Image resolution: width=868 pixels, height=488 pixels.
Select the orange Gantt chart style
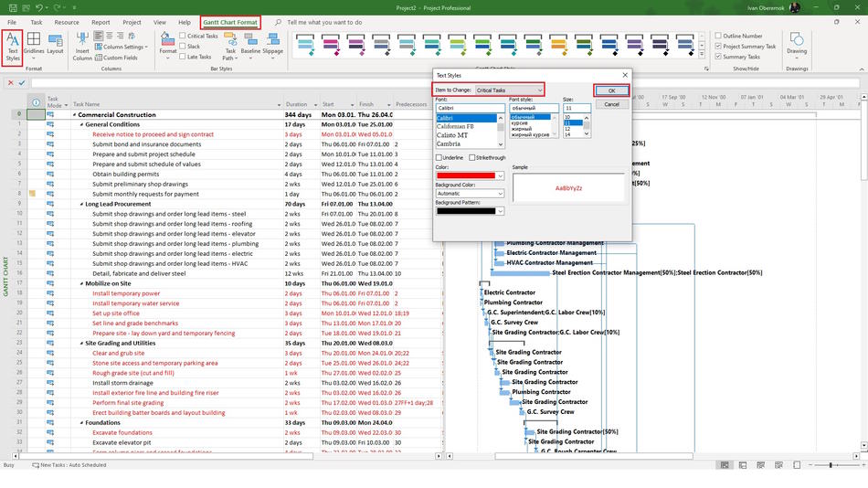[x=558, y=45]
